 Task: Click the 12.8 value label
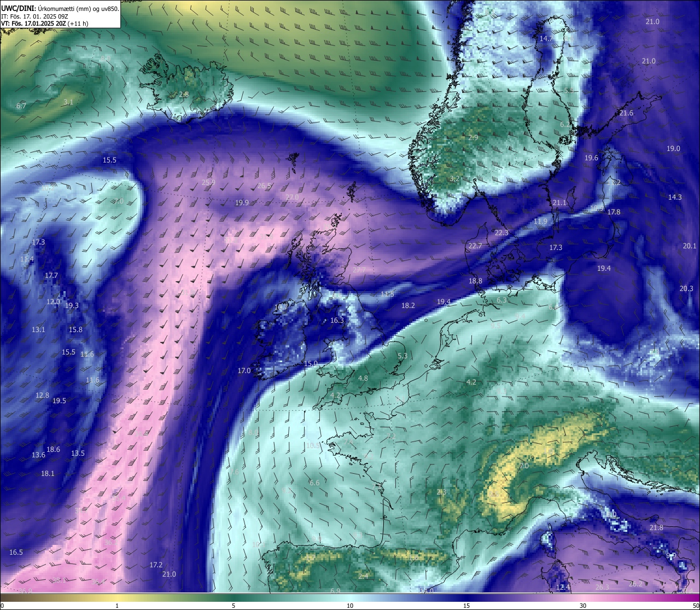42,396
